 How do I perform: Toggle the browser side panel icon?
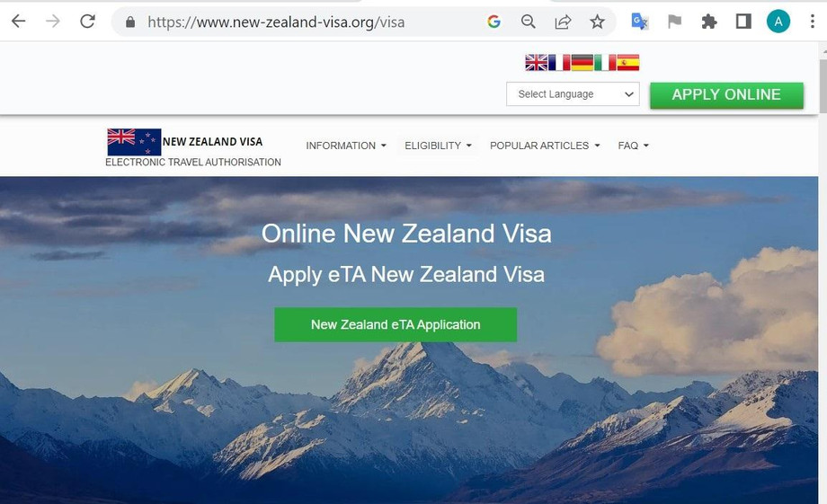point(743,22)
